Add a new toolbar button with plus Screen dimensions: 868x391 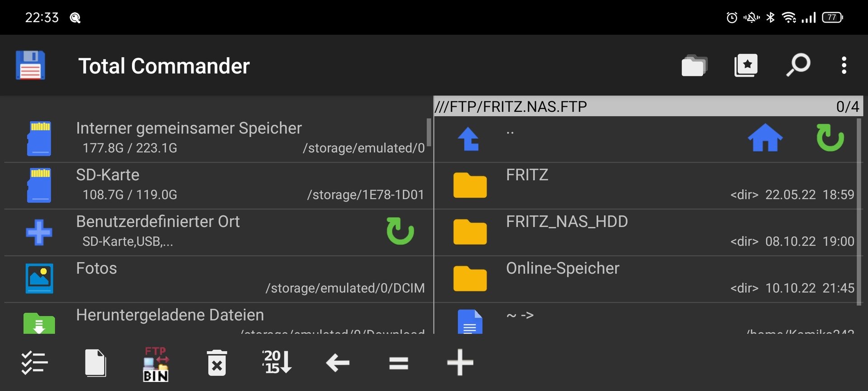[460, 362]
